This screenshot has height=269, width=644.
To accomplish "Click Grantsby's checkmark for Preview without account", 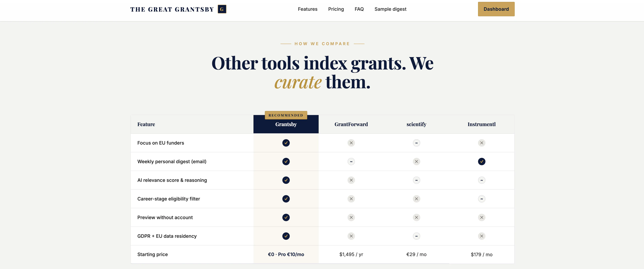I will point(286,217).
